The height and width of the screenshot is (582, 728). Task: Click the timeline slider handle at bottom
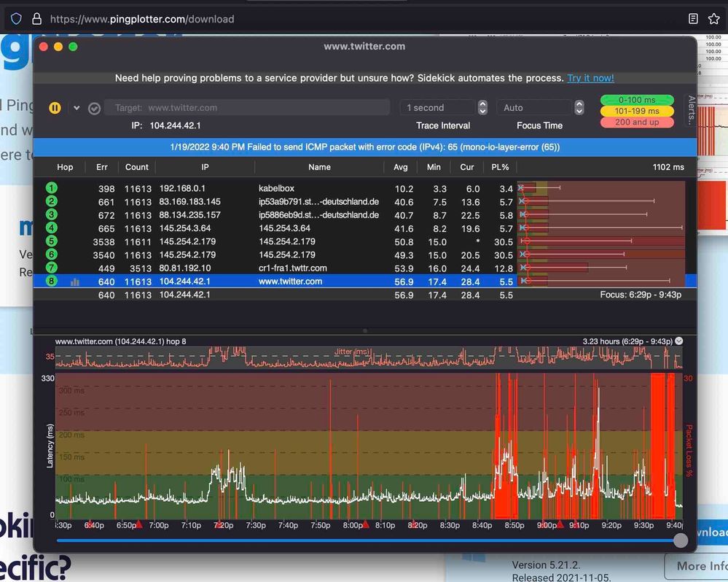click(680, 540)
